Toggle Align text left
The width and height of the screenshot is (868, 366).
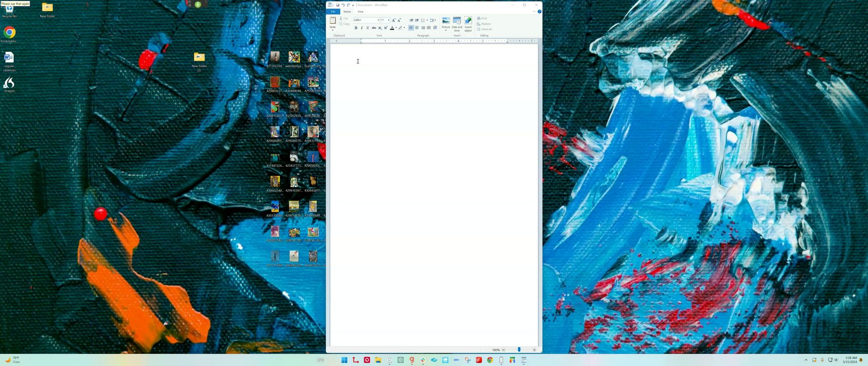tap(411, 27)
